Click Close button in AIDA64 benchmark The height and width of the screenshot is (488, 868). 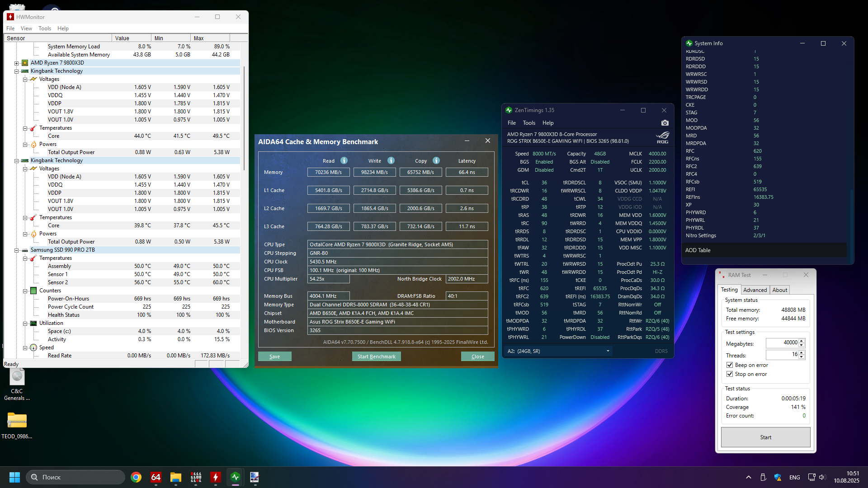pyautogui.click(x=478, y=357)
